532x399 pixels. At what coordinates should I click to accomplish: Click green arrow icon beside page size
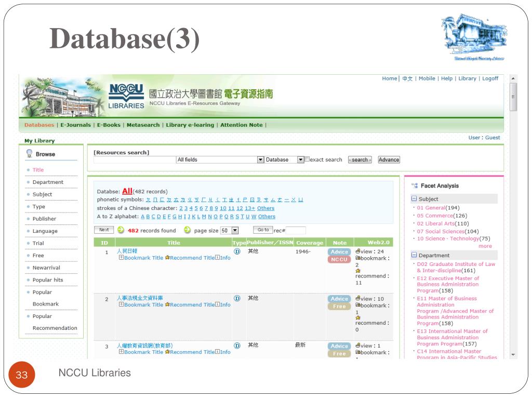[x=187, y=230]
